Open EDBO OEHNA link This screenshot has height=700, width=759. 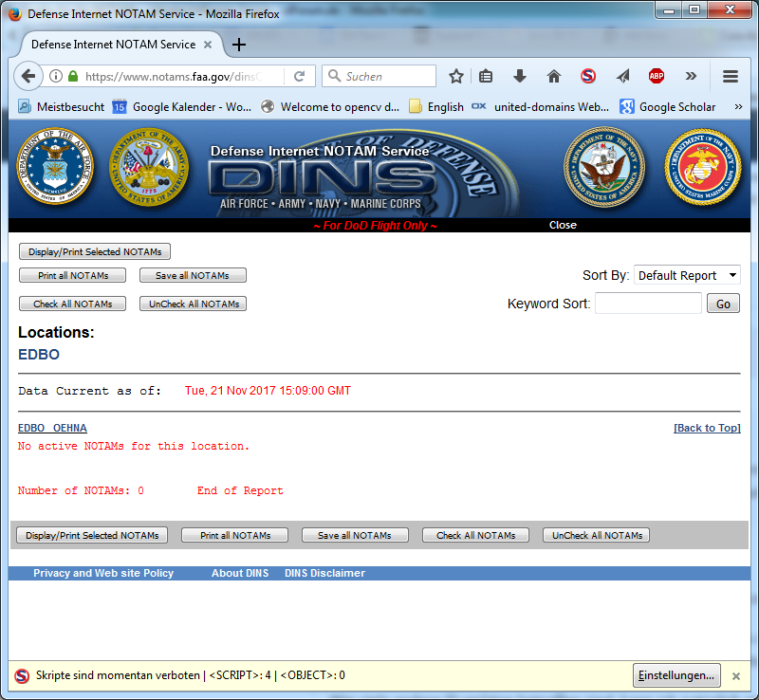(52, 428)
